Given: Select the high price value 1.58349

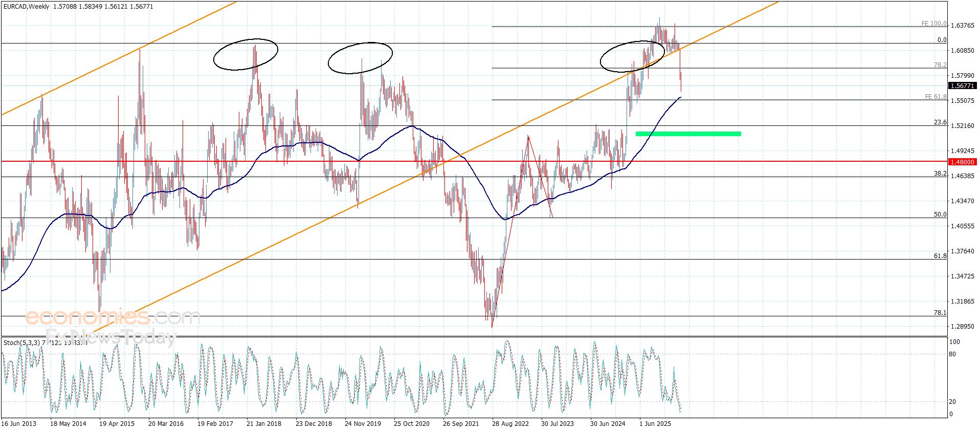Looking at the screenshot, I should (91, 7).
